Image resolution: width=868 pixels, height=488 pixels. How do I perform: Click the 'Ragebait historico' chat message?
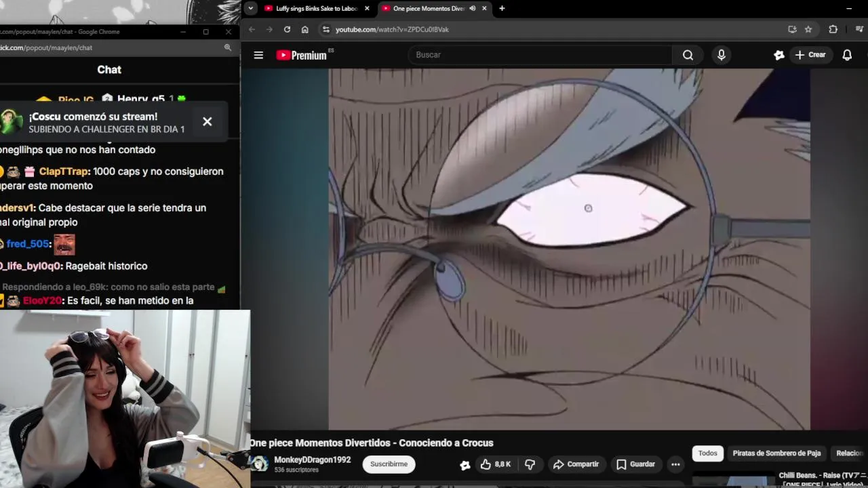(106, 266)
